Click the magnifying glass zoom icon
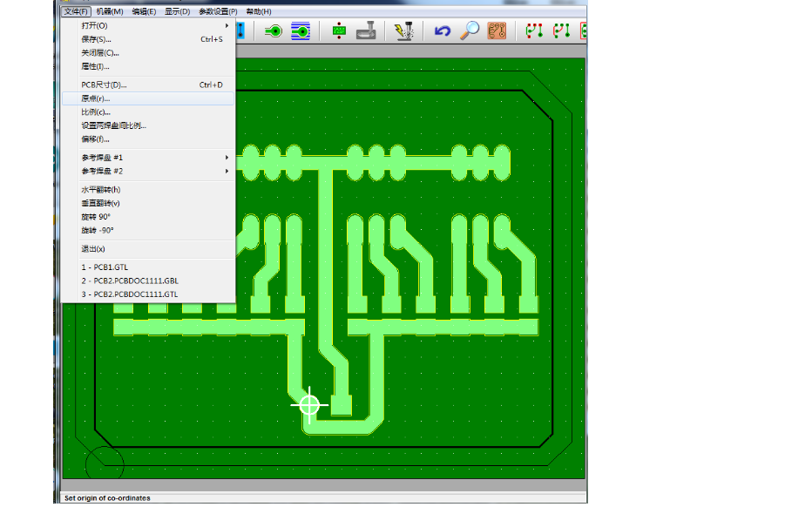Screen dimensions: 812x507 click(x=470, y=31)
